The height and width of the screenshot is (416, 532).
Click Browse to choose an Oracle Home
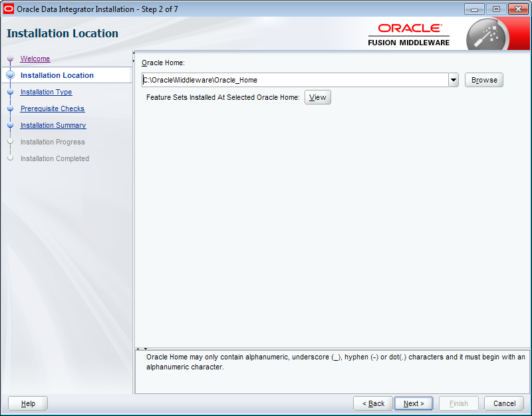click(x=483, y=79)
